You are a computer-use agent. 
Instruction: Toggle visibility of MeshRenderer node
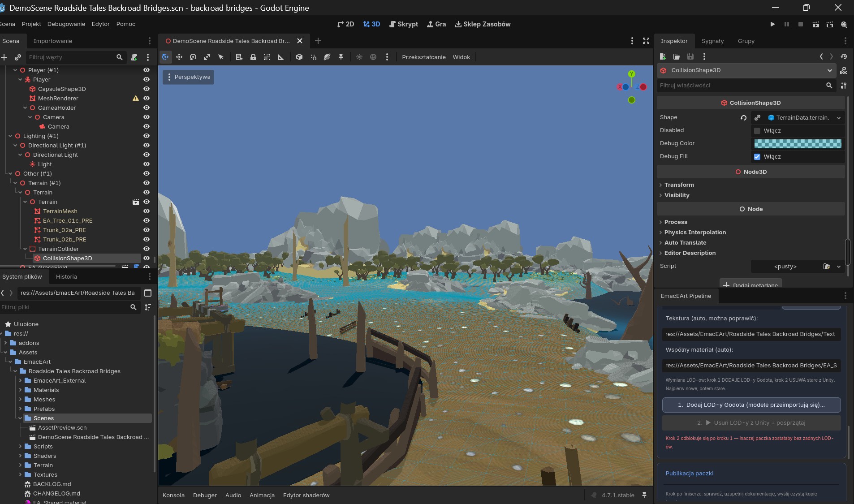coord(146,98)
